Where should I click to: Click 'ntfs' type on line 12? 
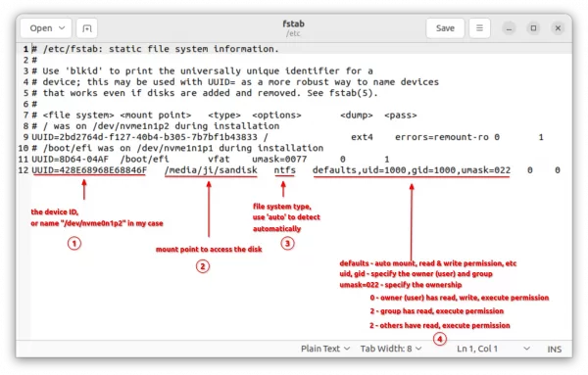tap(284, 170)
